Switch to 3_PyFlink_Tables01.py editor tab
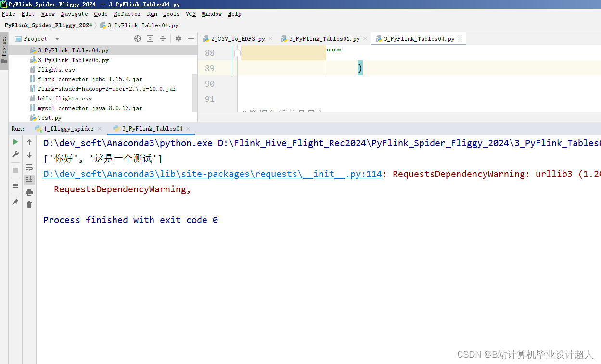 coord(324,39)
